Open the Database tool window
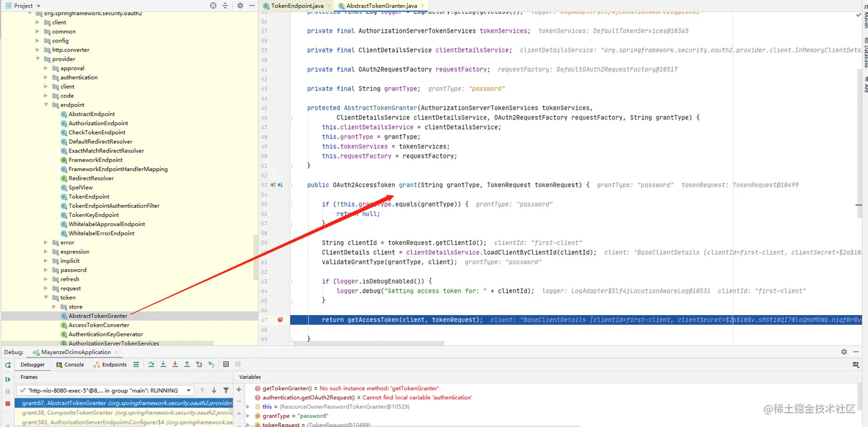The height and width of the screenshot is (427, 868). coord(865,52)
